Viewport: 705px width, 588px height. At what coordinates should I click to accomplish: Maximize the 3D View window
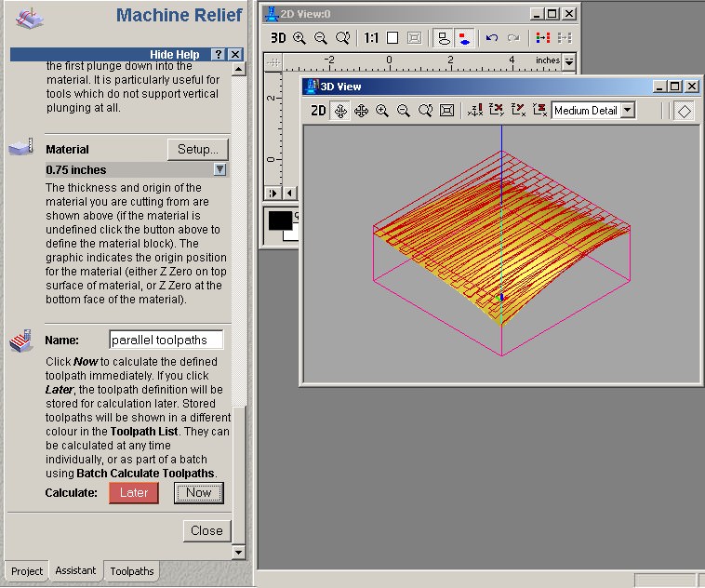(675, 86)
